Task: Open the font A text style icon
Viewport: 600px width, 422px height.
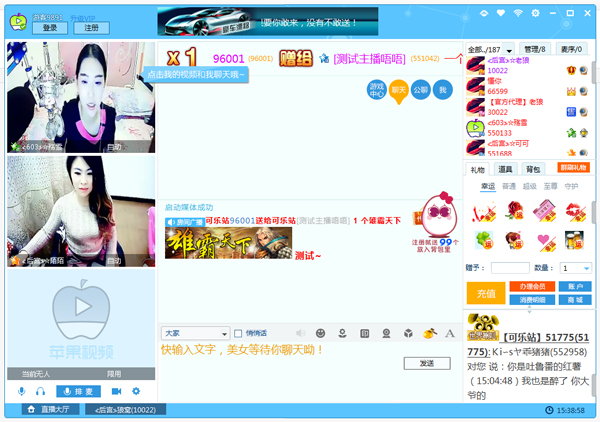Action: [x=450, y=333]
